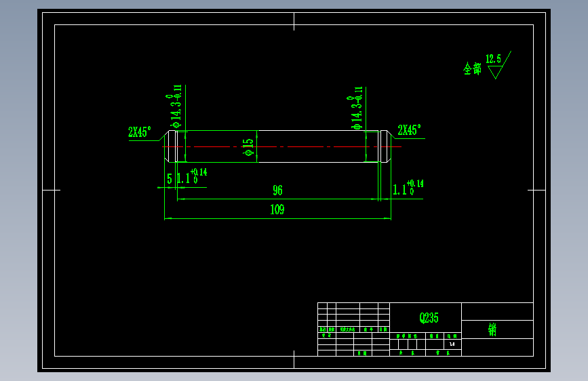The image size is (588, 381).
Task: Click the 2X45° chamfer note on the left end
Action: 140,132
